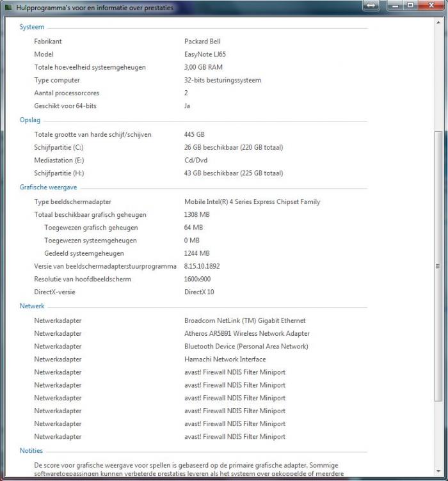Maximize the performance information window
448x481 pixels.
410,5
